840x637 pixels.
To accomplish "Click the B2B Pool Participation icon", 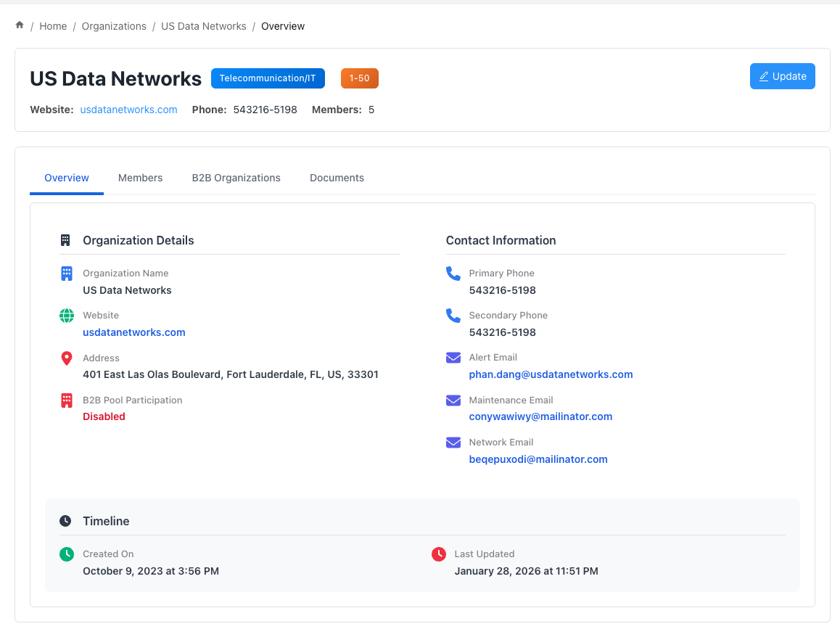I will [x=67, y=400].
